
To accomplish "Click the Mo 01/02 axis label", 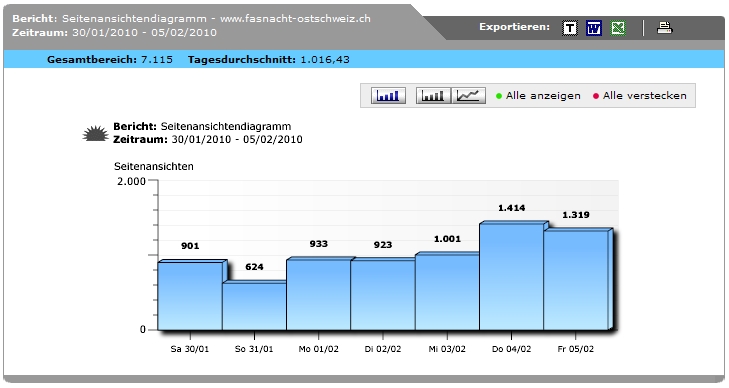I will click(x=318, y=349).
